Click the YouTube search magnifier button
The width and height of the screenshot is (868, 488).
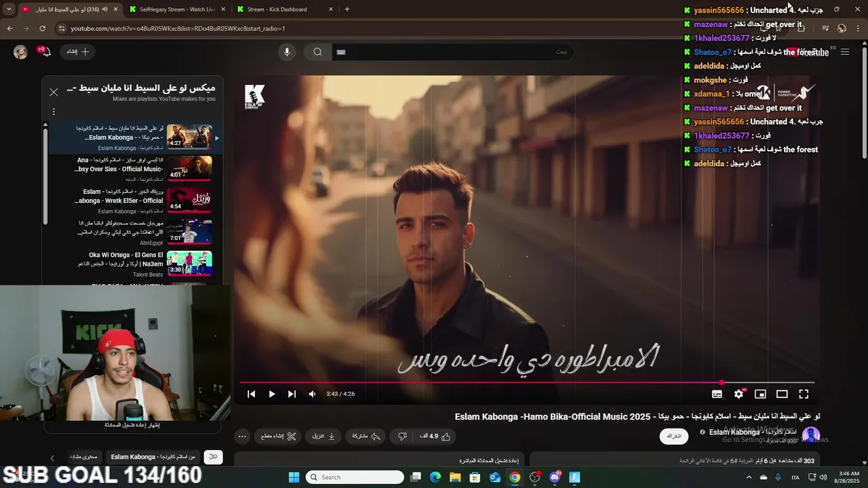[317, 52]
